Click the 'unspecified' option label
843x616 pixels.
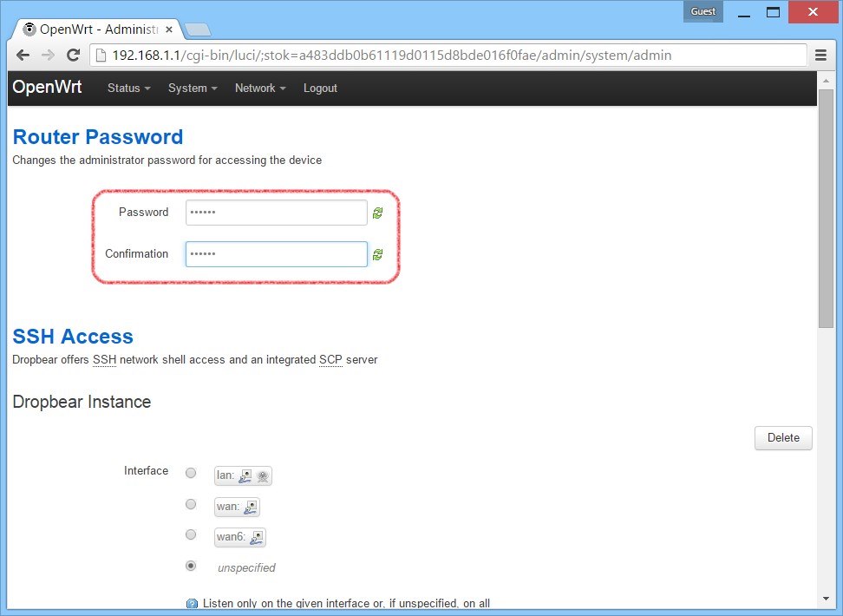[x=246, y=567]
